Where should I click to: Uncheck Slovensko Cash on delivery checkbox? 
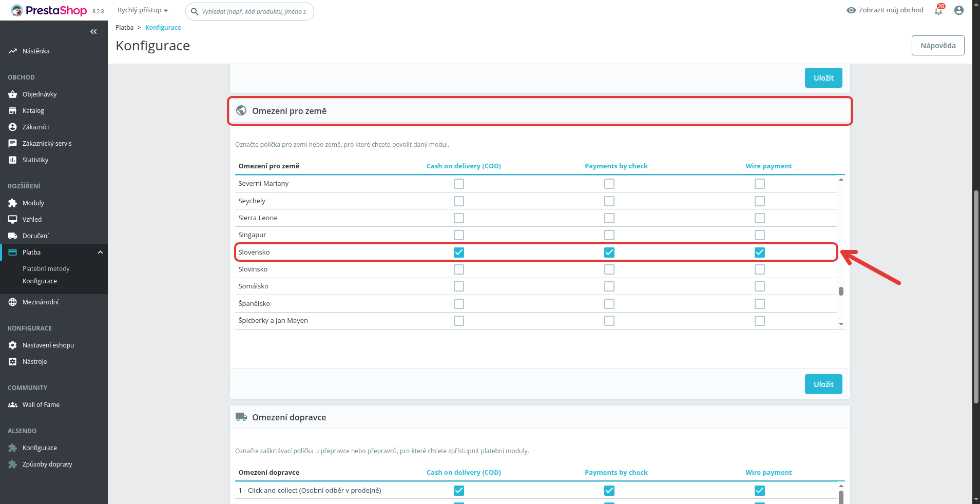click(459, 253)
